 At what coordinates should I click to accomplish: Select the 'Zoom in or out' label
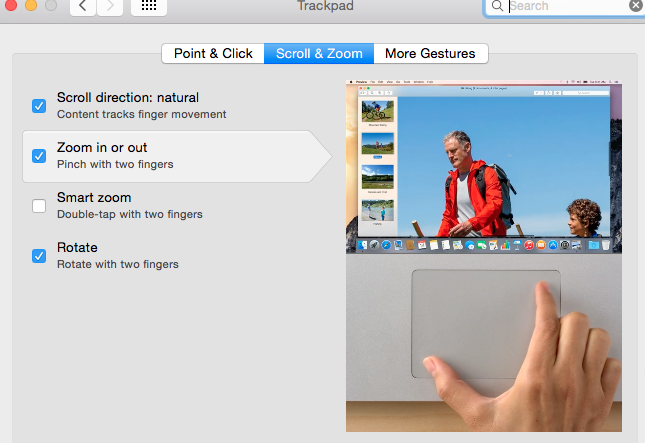(102, 148)
